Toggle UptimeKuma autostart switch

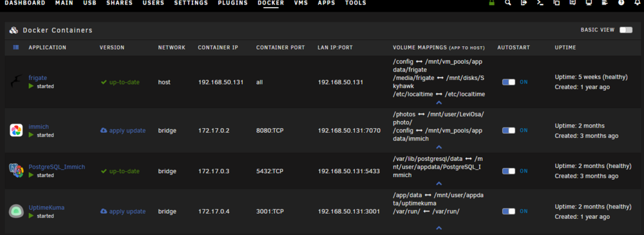tap(509, 211)
